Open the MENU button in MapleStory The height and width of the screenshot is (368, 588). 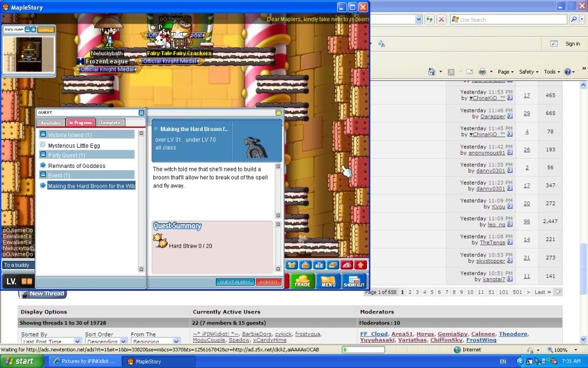click(328, 281)
